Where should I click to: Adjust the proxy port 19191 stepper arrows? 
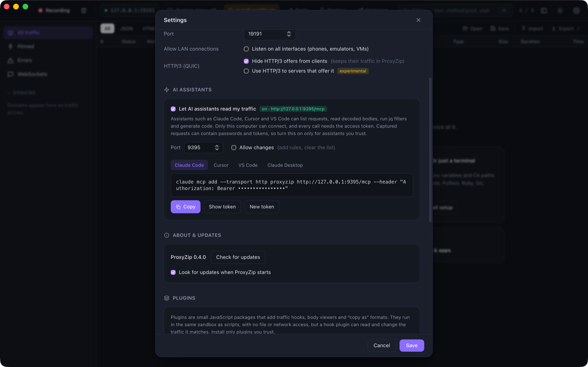289,34
